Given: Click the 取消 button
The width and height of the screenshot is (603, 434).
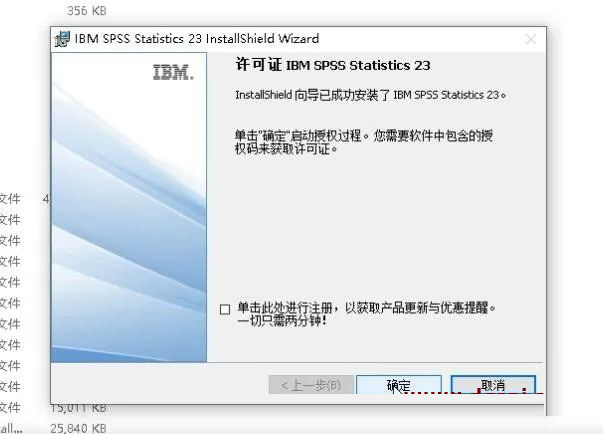Looking at the screenshot, I should tap(493, 385).
